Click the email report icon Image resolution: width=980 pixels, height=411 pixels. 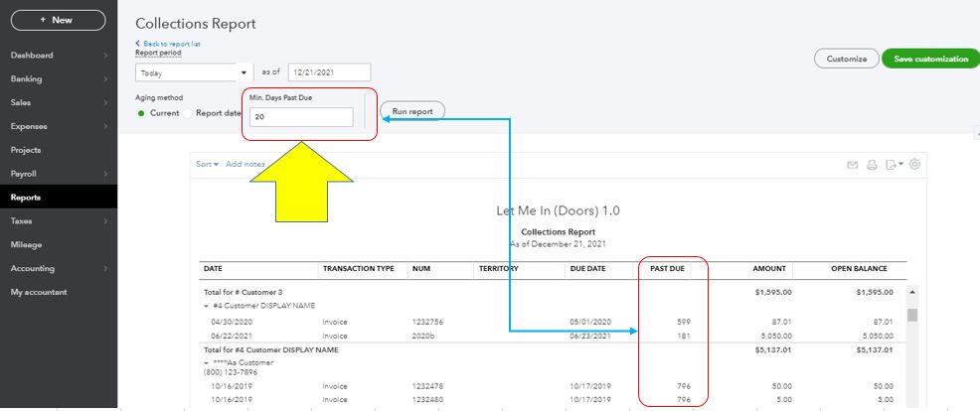point(853,165)
